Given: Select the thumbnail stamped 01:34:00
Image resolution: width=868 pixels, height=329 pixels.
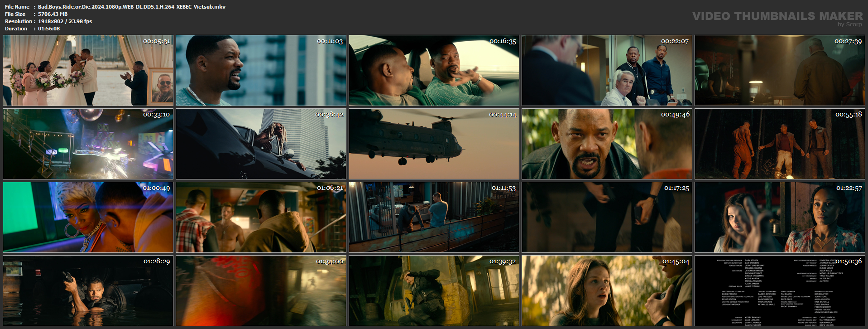Looking at the screenshot, I should 261,290.
